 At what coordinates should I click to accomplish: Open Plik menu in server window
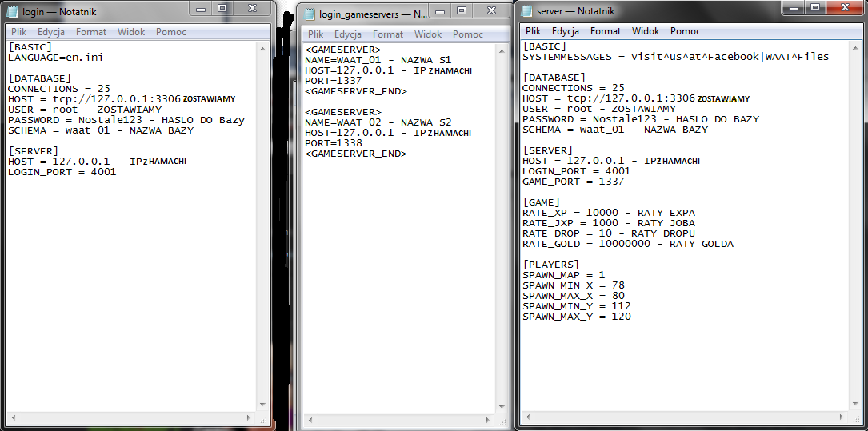click(533, 31)
